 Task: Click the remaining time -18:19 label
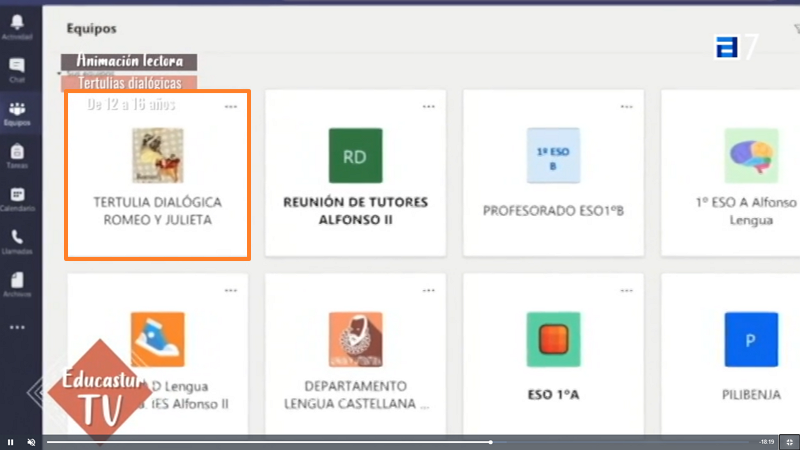point(766,442)
